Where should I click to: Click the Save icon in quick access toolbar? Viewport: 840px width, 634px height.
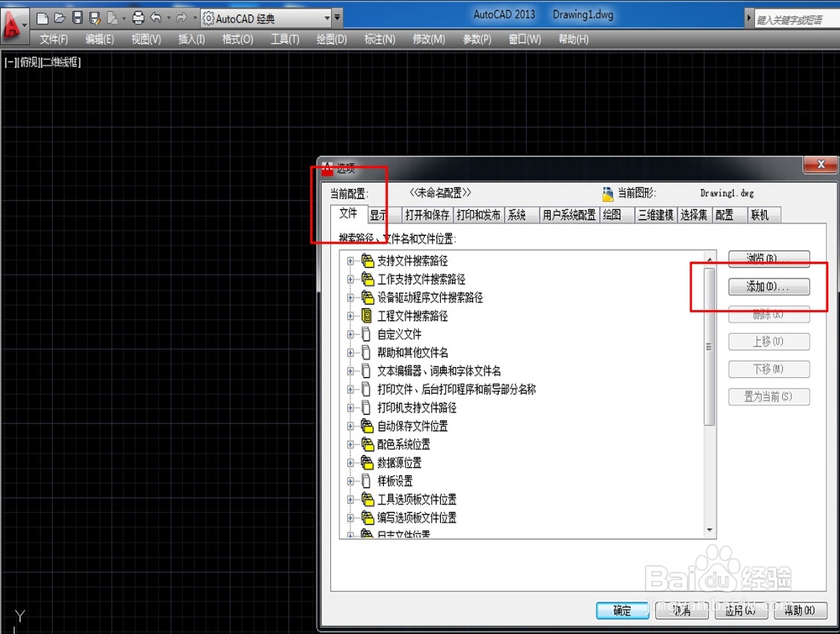click(77, 18)
